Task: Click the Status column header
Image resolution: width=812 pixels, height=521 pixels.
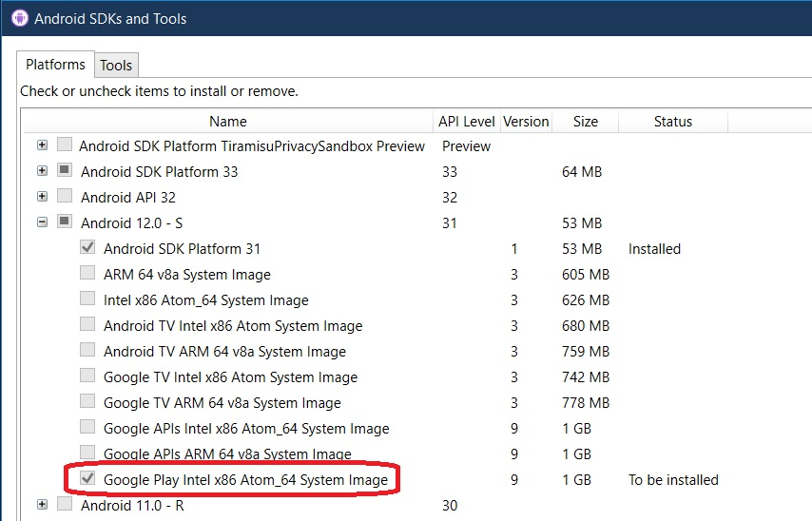Action: pyautogui.click(x=672, y=121)
